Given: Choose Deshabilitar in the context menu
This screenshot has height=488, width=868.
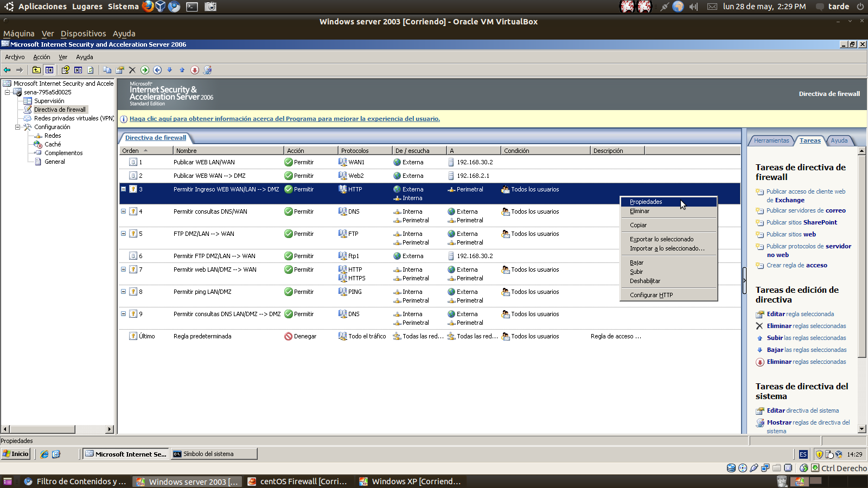Looking at the screenshot, I should tap(668, 281).
